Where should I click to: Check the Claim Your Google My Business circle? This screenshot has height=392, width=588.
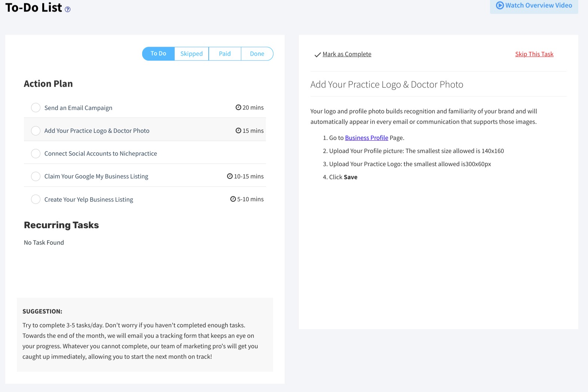pos(36,176)
